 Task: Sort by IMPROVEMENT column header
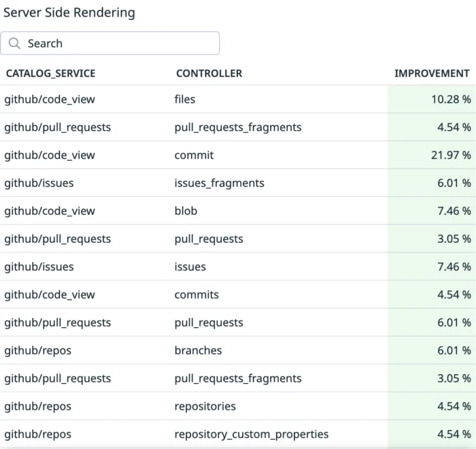[432, 73]
